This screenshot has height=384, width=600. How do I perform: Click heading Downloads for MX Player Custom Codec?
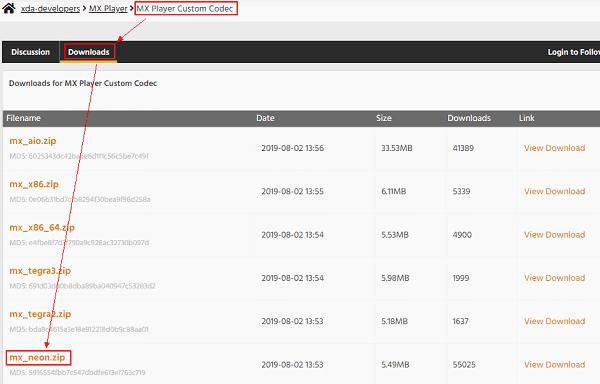tap(83, 83)
